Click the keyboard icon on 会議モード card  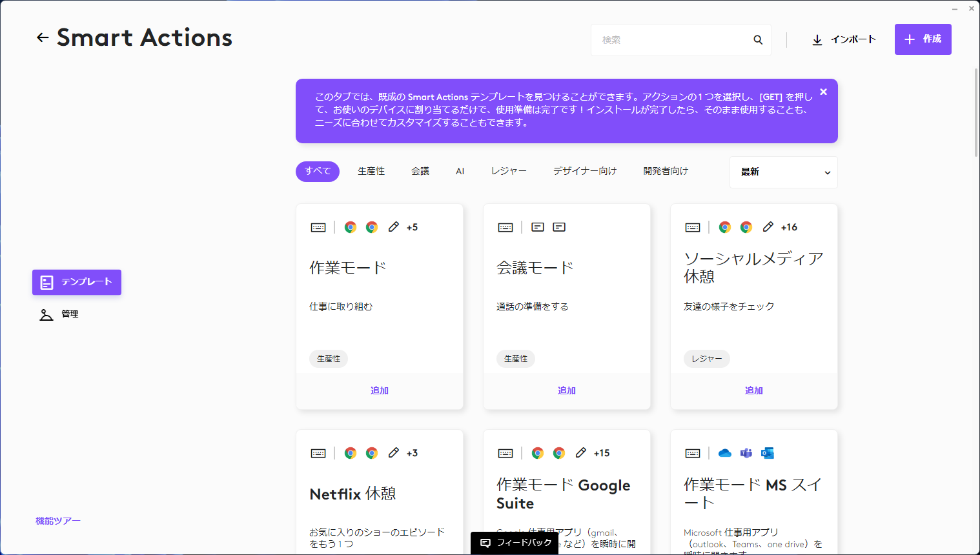505,227
